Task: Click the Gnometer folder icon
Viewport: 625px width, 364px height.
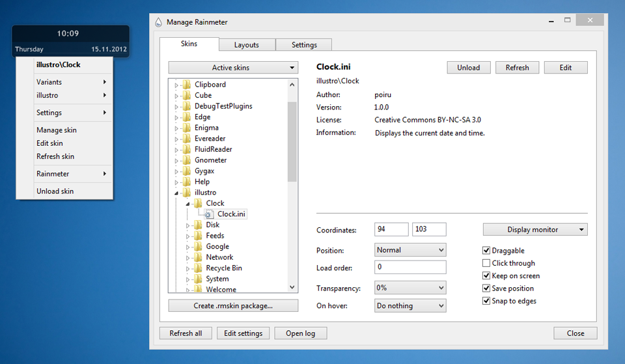Action: 187,160
